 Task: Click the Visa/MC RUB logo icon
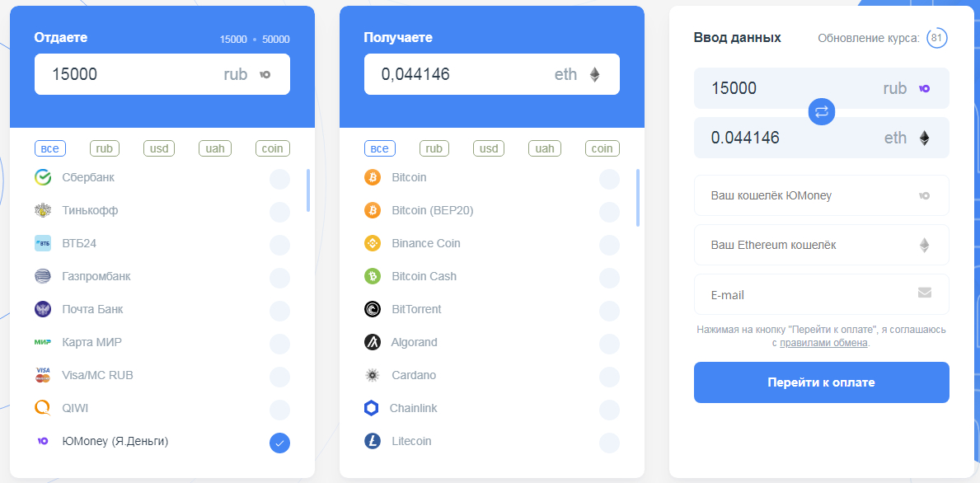pos(43,376)
